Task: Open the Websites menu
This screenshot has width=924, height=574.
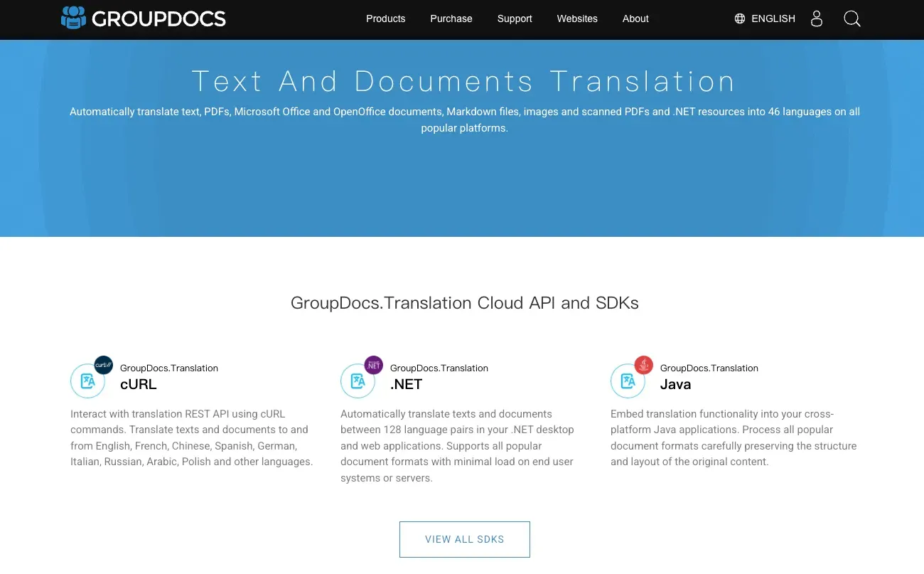Action: tap(577, 18)
